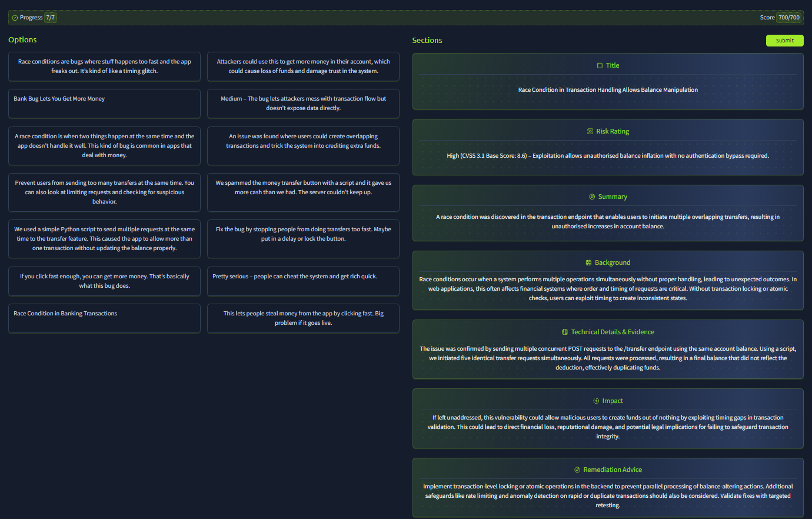Click the Summary section icon

(x=592, y=197)
